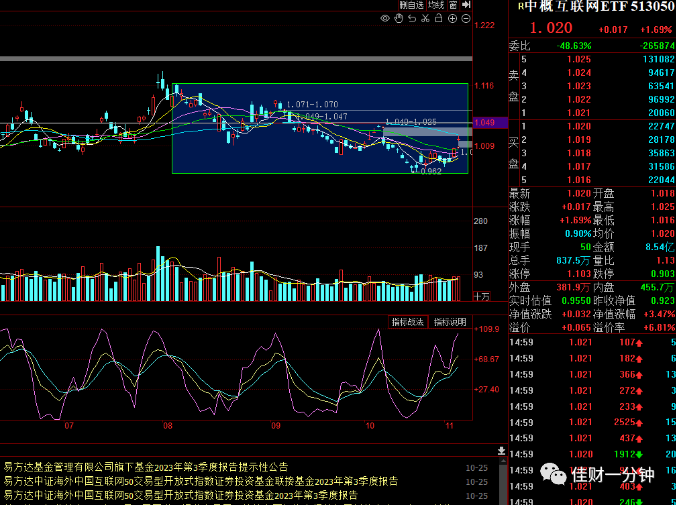The image size is (676, 506).
Task: Click the hand pan tool icon
Action: click(398, 18)
